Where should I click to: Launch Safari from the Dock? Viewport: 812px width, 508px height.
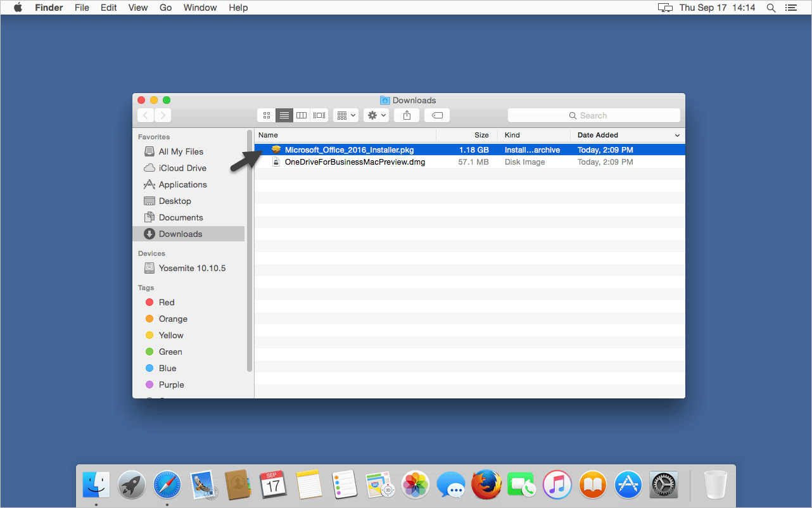167,486
